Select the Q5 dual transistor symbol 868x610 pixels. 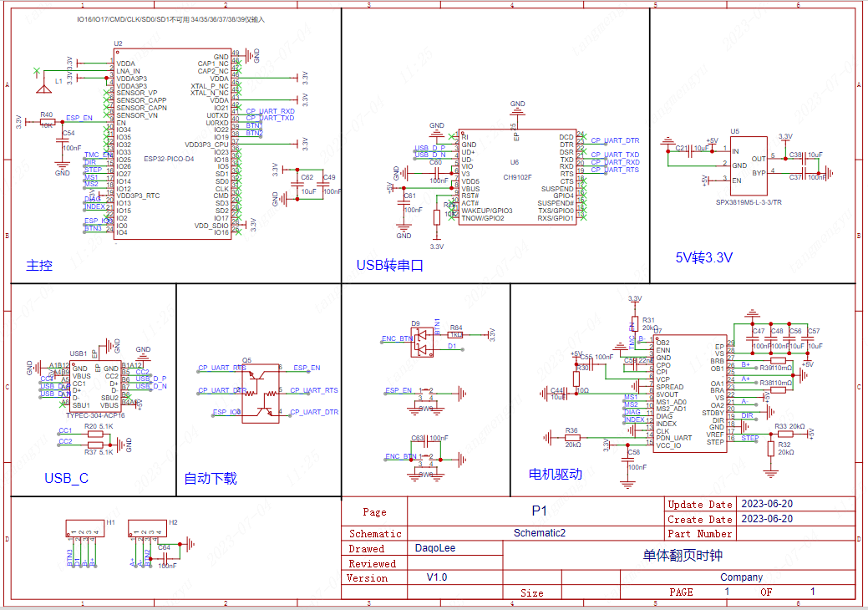[261, 391]
